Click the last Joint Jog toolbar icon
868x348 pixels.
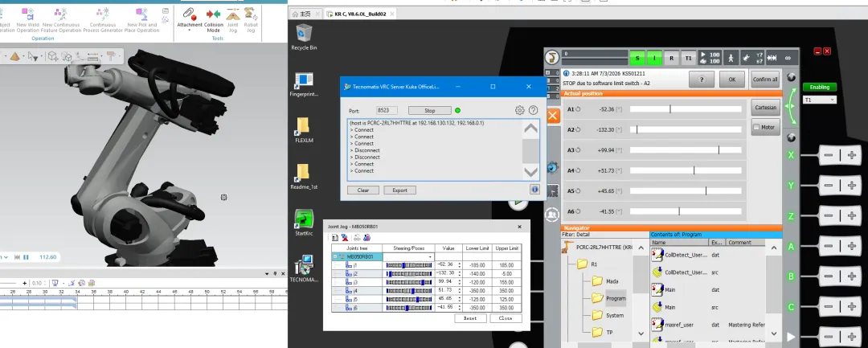[x=366, y=237]
